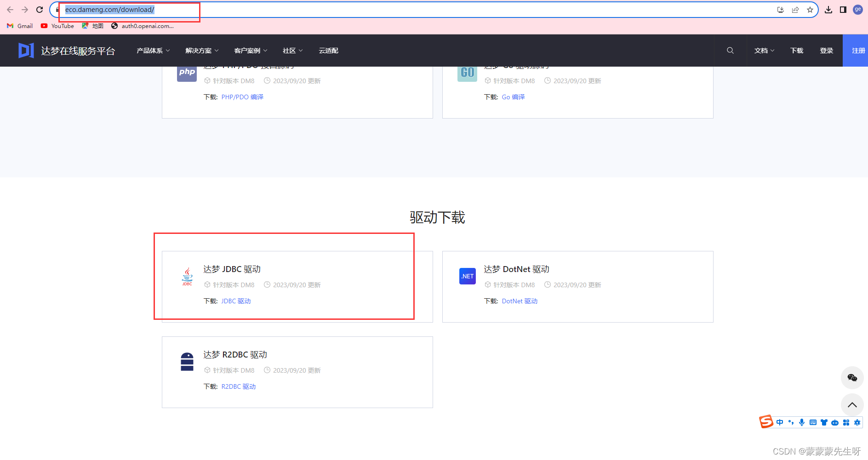Toggle Chinese/English input with 中 icon
Viewport: 868px width, 460px height.
click(780, 422)
